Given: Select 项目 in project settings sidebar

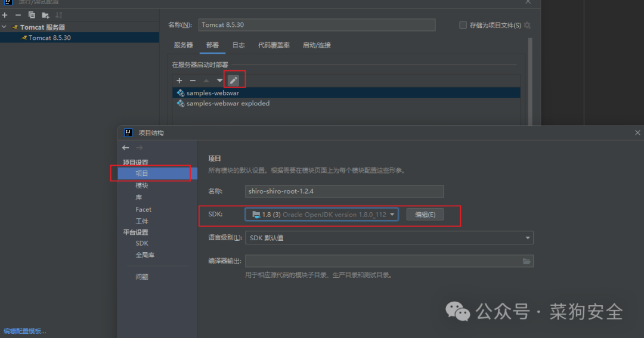Looking at the screenshot, I should point(157,173).
